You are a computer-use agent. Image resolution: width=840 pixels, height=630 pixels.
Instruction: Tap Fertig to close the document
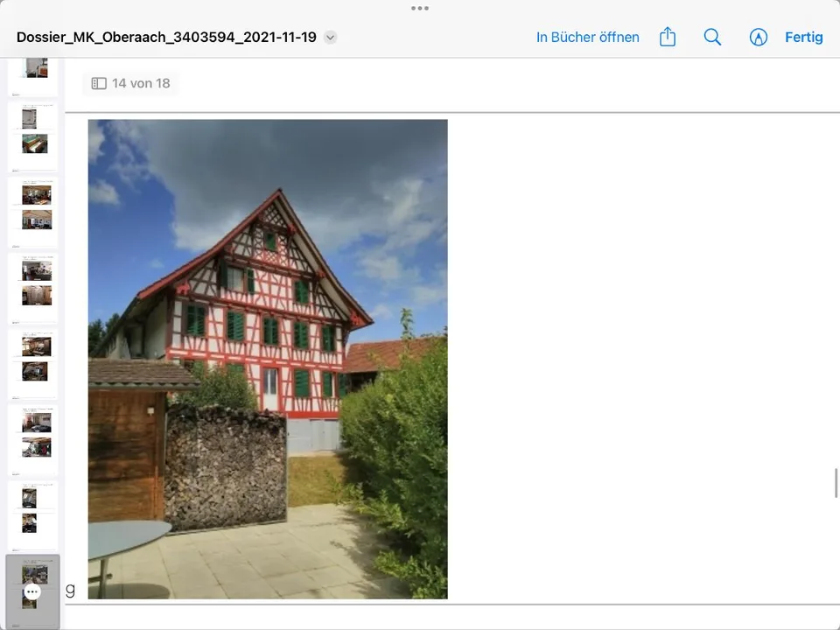[x=803, y=37]
